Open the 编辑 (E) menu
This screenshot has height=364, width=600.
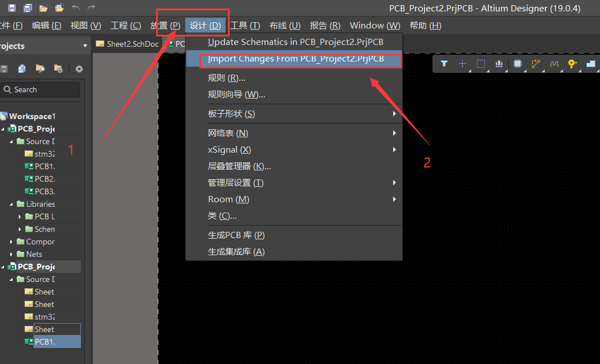click(x=46, y=26)
